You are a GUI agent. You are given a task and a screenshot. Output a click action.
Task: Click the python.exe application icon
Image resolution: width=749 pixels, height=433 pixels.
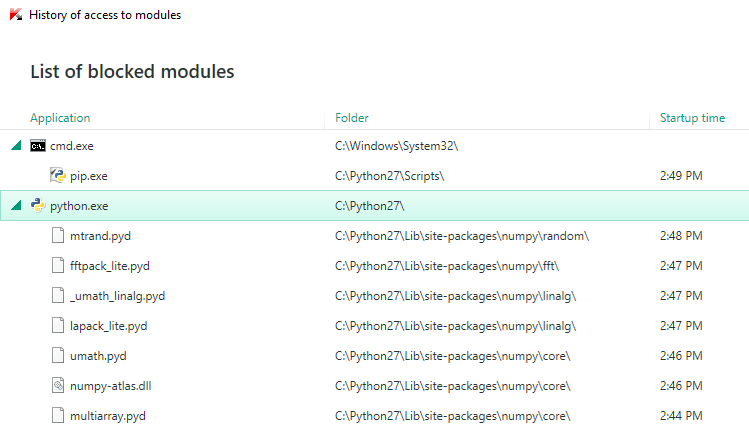(38, 206)
